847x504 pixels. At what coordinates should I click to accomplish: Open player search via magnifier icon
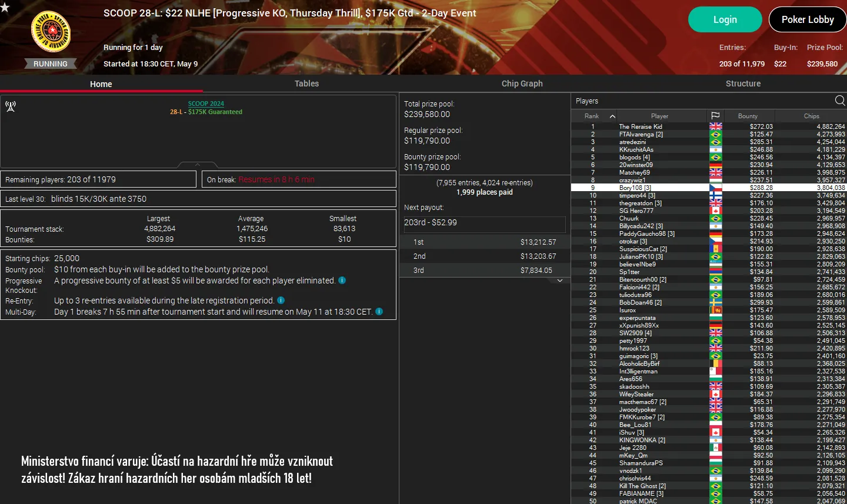tap(840, 101)
